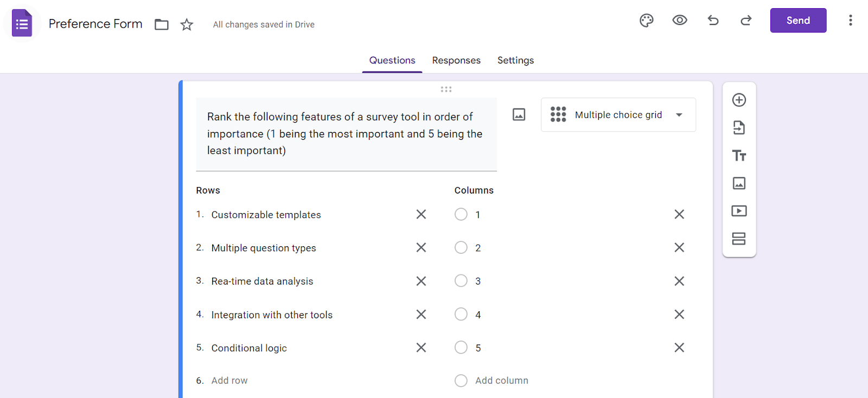Add section from the sidebar

click(x=739, y=239)
